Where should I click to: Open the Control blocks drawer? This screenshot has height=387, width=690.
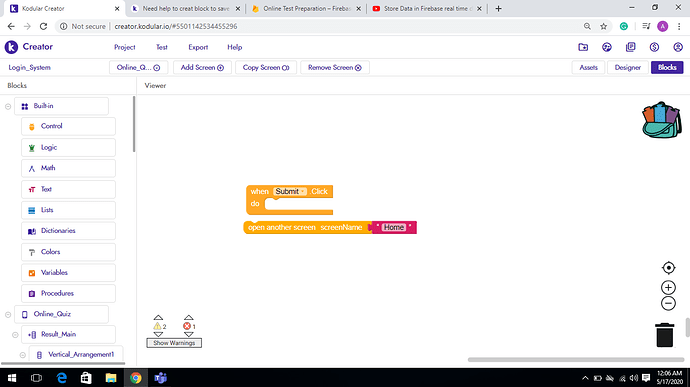[68, 126]
